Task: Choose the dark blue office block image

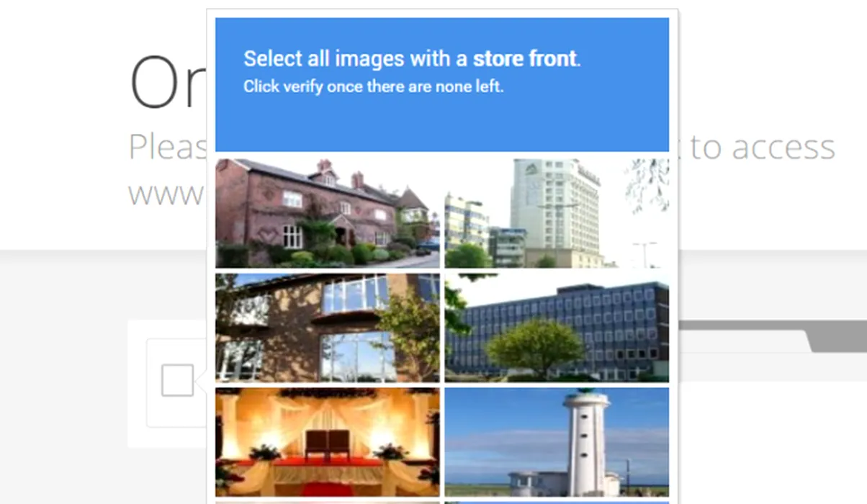Action: point(557,328)
